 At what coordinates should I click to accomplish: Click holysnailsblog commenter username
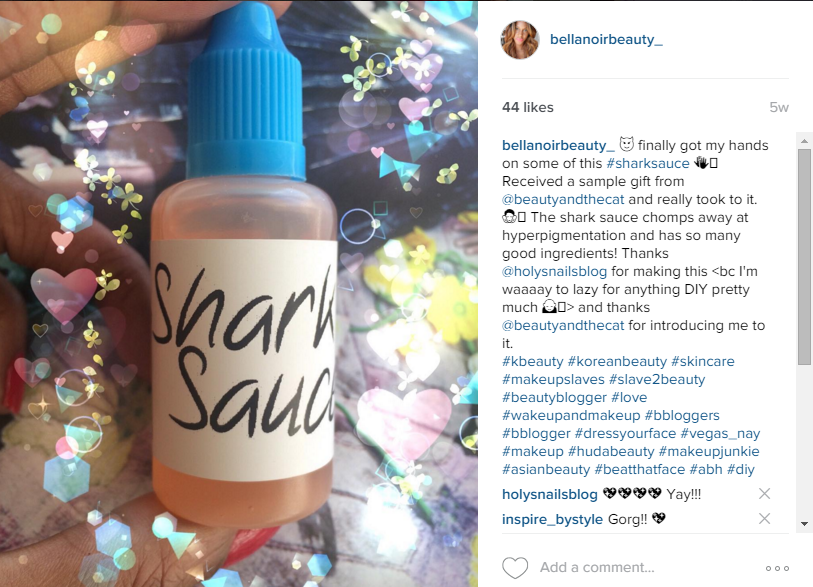point(550,494)
